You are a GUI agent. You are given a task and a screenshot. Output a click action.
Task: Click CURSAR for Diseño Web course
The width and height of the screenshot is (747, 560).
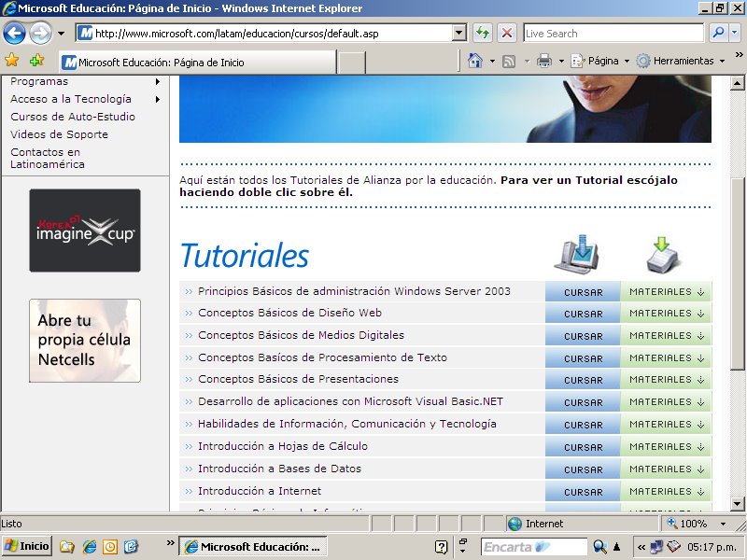coord(583,314)
